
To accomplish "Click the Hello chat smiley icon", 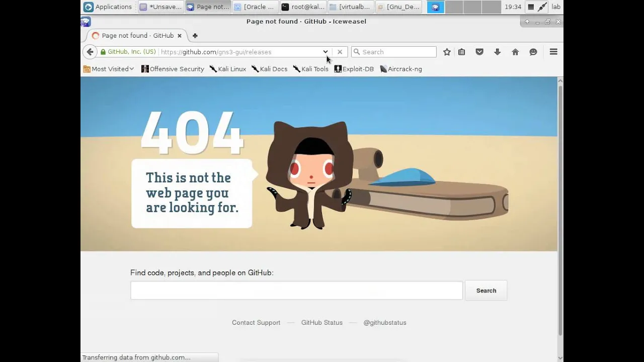I will 533,52.
